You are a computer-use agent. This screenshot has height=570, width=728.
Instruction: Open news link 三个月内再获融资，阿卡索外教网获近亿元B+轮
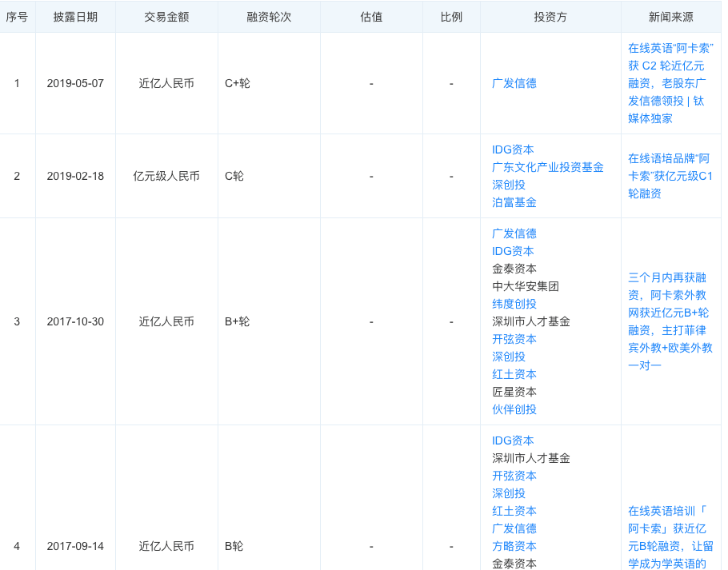(x=670, y=322)
